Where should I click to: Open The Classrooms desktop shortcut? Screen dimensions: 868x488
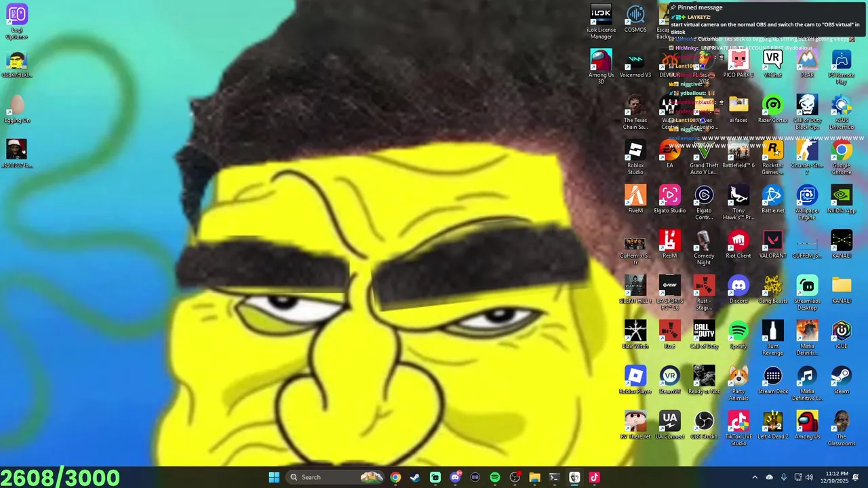pos(842,429)
